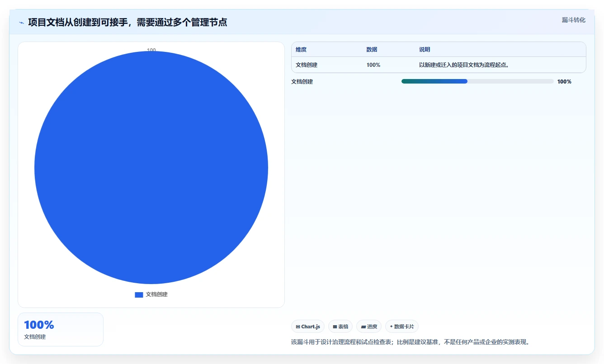604x364 pixels.
Task: Click the 说明 column header
Action: (425, 50)
